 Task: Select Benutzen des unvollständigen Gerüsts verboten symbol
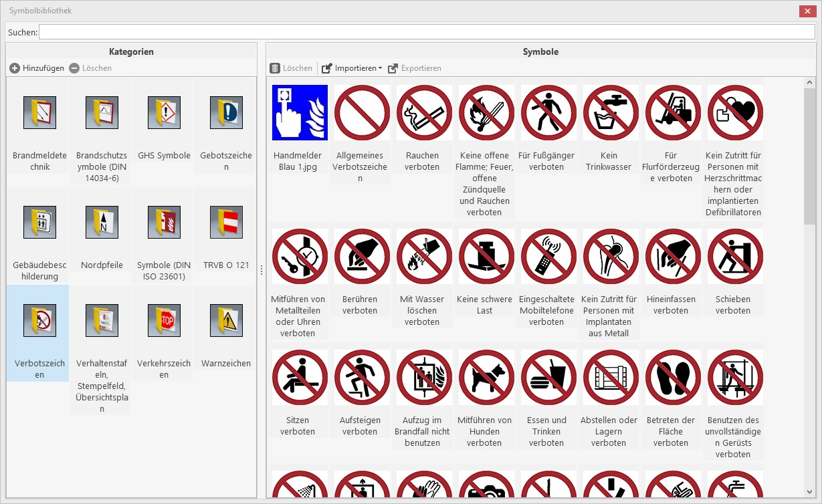coord(736,378)
